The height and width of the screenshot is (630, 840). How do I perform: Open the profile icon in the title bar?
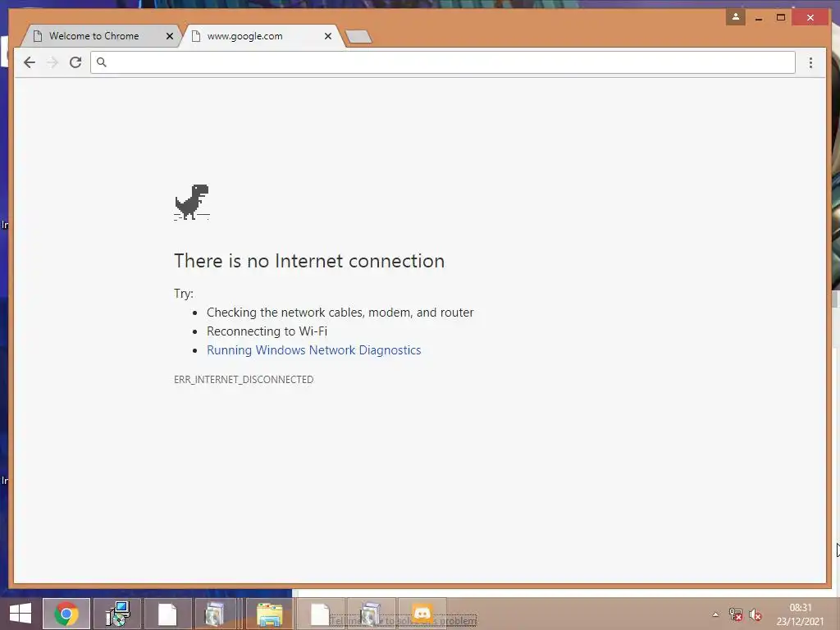[736, 17]
